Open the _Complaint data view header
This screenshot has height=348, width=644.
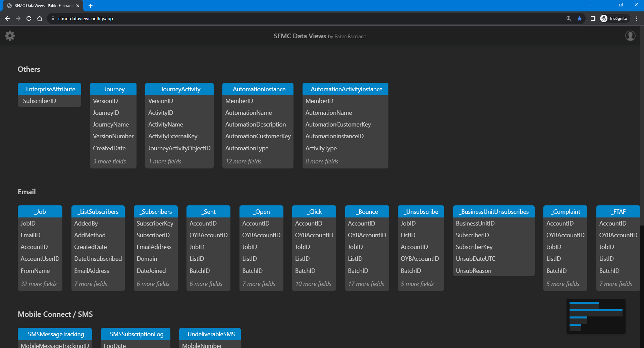(565, 211)
